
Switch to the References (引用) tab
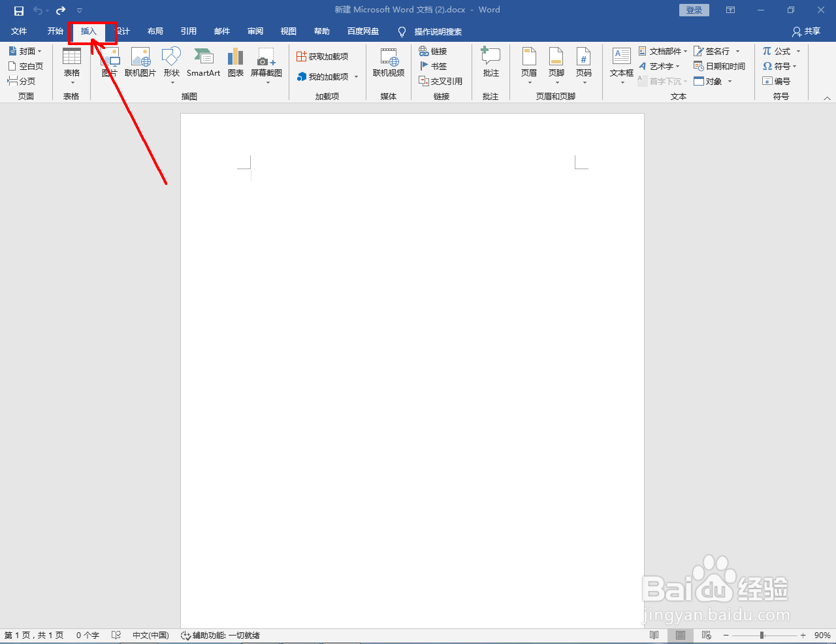click(x=189, y=31)
